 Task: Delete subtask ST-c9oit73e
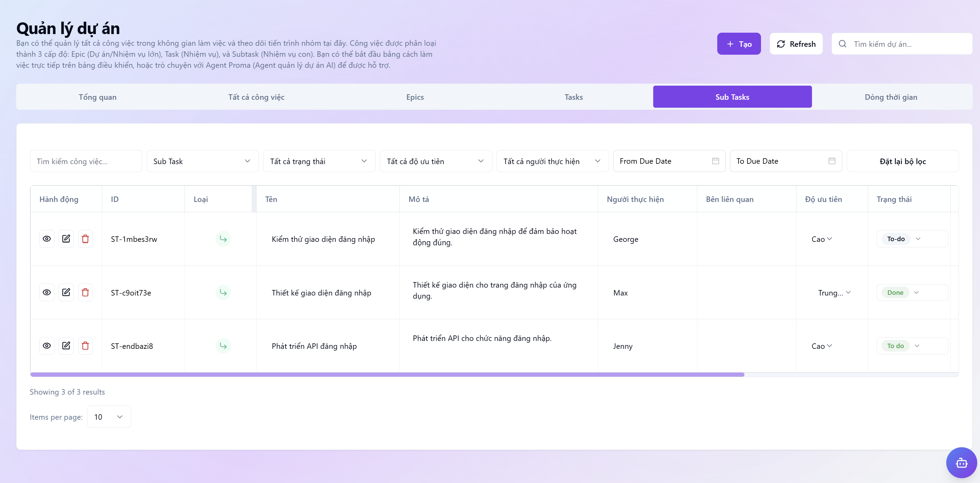coord(86,292)
